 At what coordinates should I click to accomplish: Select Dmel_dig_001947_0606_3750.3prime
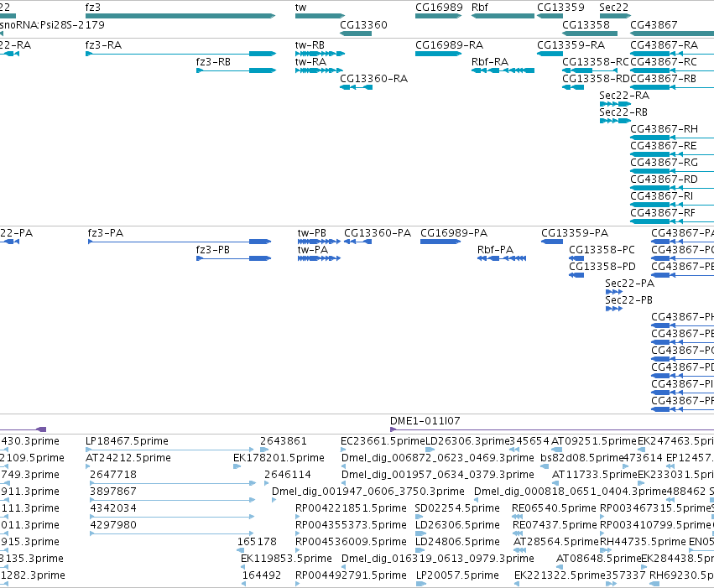274,500
